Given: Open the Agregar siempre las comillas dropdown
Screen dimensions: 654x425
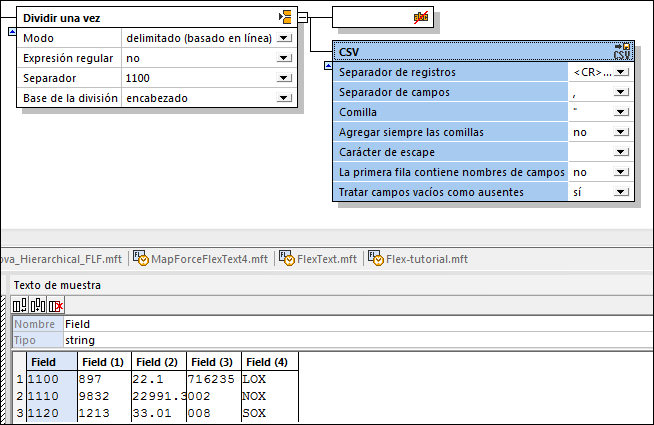Looking at the screenshot, I should click(621, 132).
